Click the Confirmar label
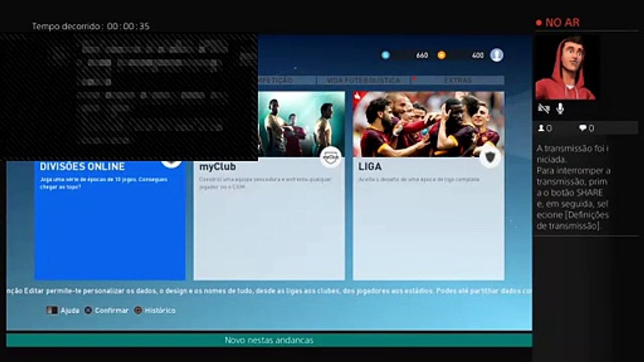The height and width of the screenshot is (362, 644). [112, 311]
